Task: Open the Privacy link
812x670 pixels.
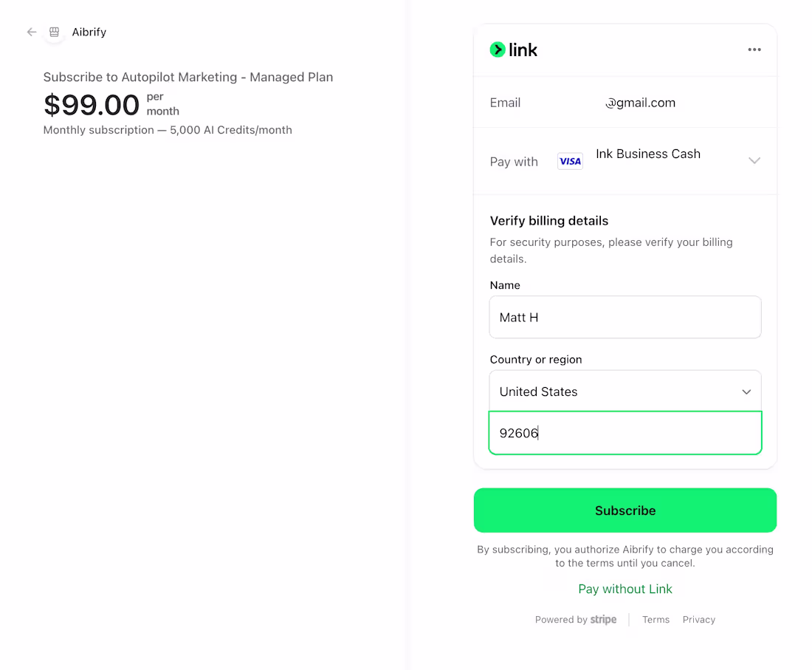Action: [698, 619]
